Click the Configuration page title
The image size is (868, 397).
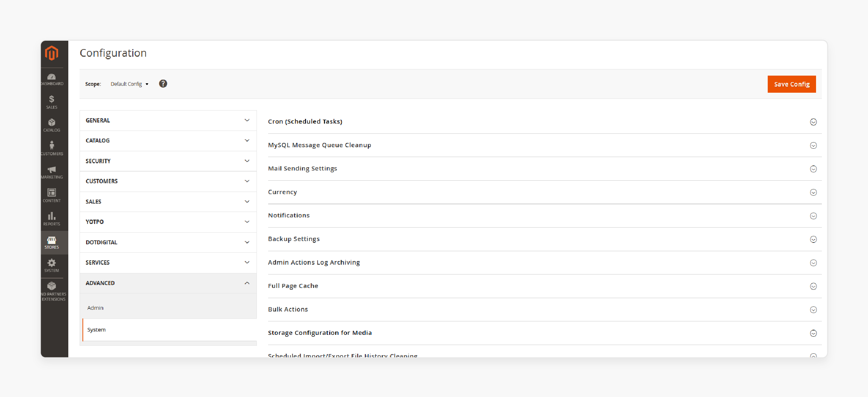coord(113,53)
